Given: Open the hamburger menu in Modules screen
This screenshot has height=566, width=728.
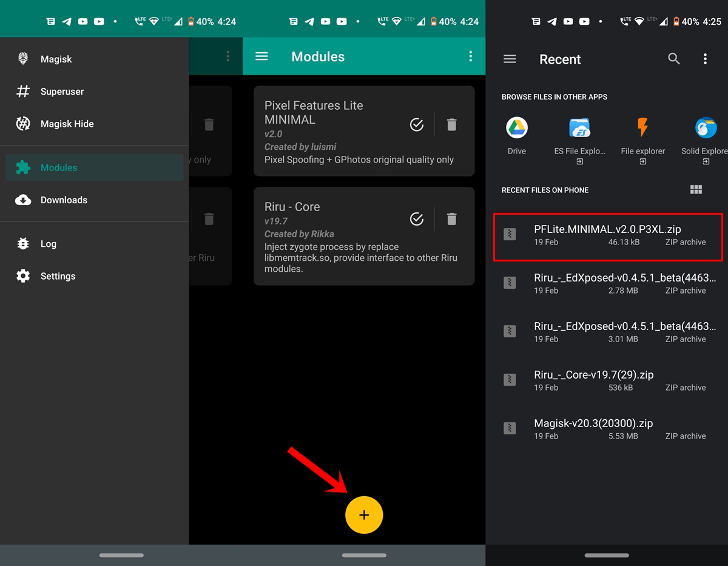Looking at the screenshot, I should [261, 56].
